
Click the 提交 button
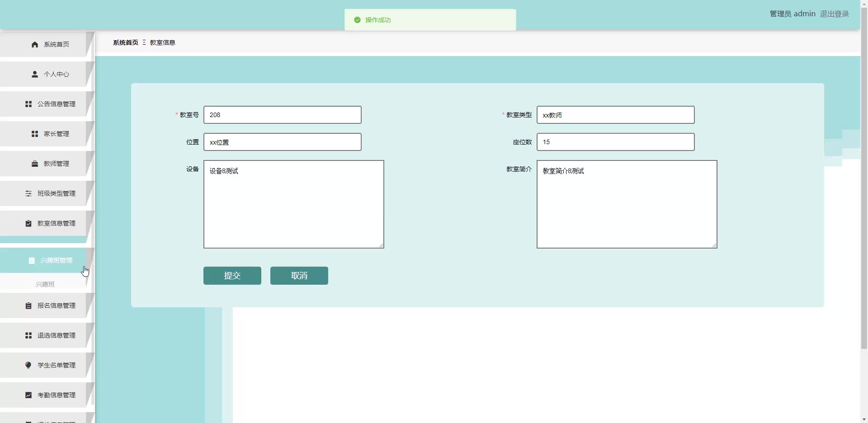click(232, 276)
